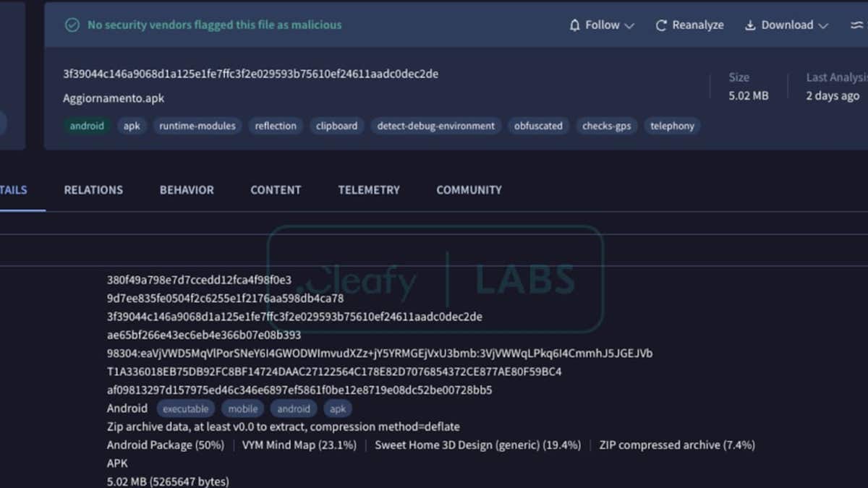Expand the Download dropdown chevron
This screenshot has width=868, height=488.
click(x=823, y=26)
